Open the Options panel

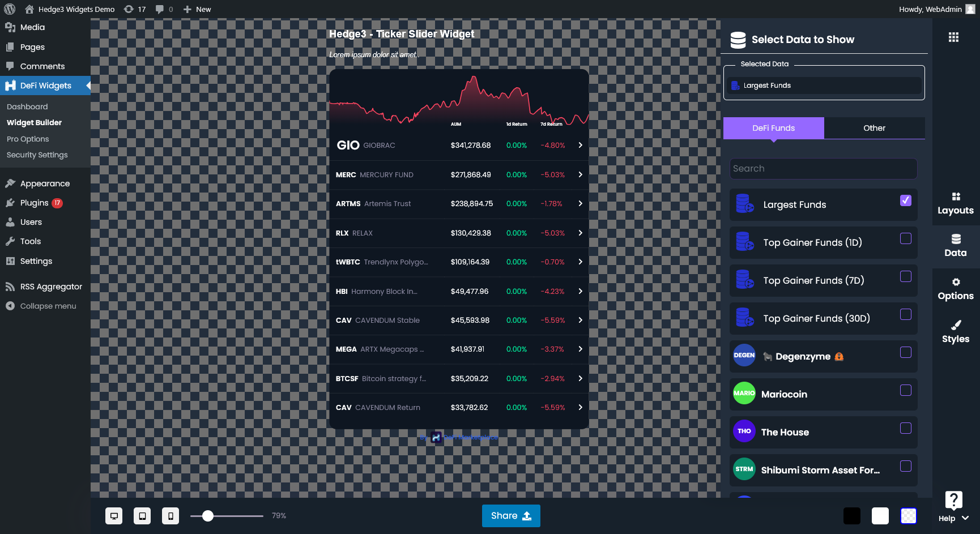pyautogui.click(x=955, y=289)
